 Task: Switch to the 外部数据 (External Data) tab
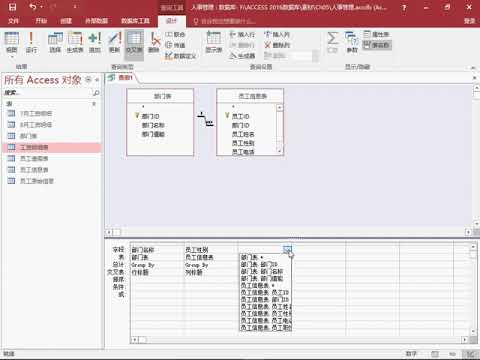[x=96, y=21]
